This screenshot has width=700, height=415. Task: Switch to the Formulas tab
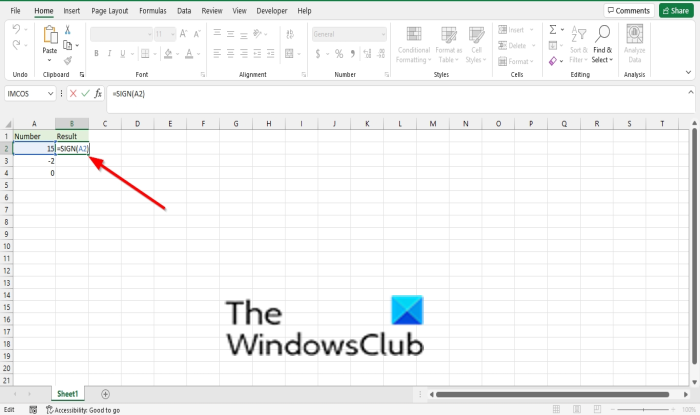(153, 11)
